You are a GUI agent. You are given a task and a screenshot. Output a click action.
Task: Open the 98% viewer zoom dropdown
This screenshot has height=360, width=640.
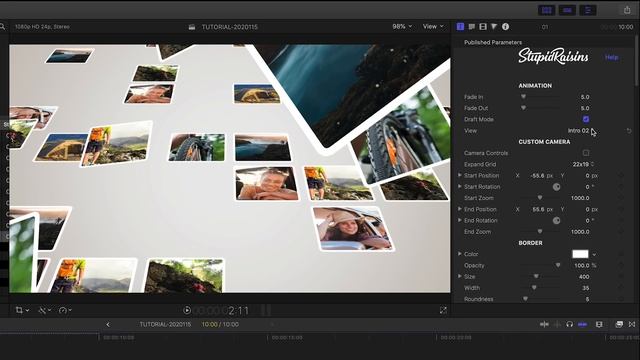[402, 27]
